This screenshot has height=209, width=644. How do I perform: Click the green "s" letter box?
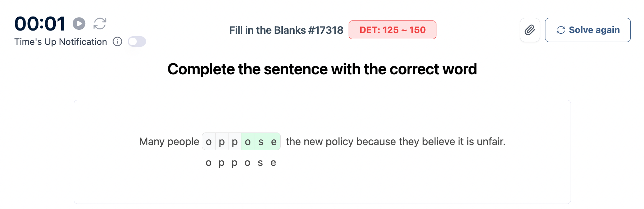tap(260, 141)
